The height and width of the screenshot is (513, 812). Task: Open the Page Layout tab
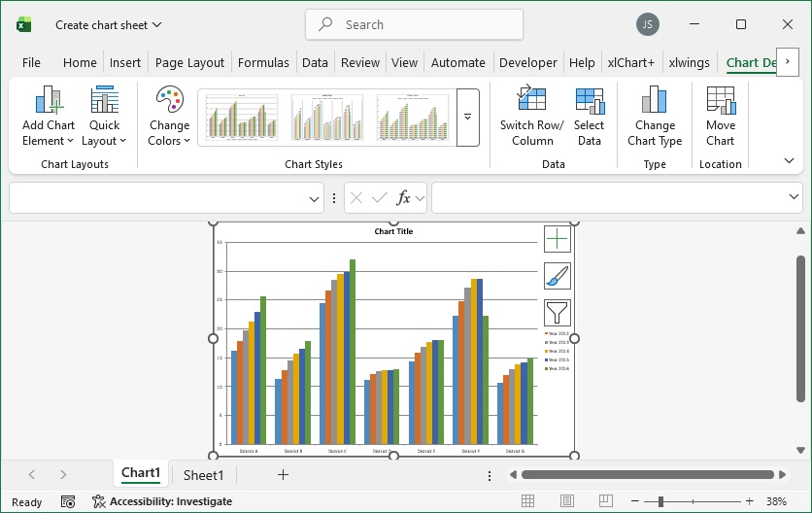pos(189,63)
